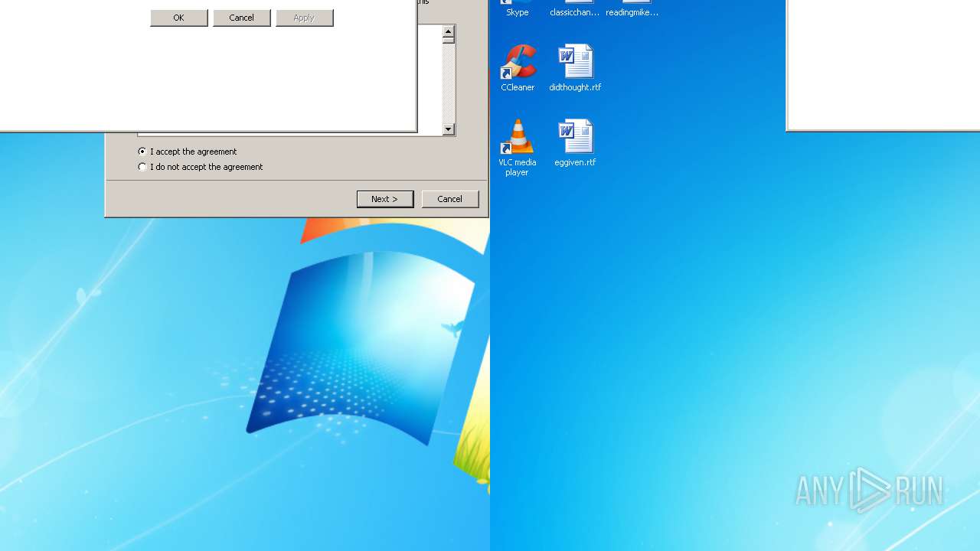Select the classicchan… desktop file
The height and width of the screenshot is (551, 980).
pyautogui.click(x=575, y=9)
